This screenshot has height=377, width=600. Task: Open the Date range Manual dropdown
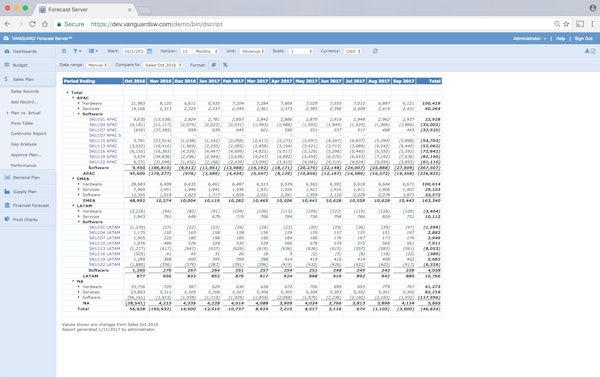[96, 65]
